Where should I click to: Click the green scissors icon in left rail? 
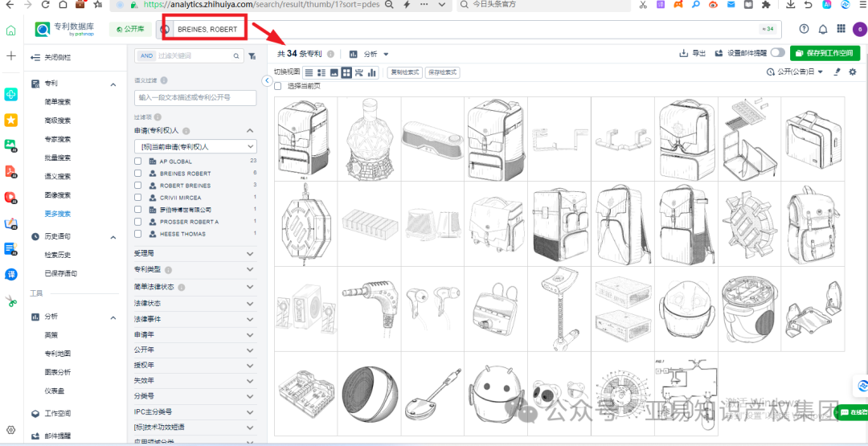[11, 301]
